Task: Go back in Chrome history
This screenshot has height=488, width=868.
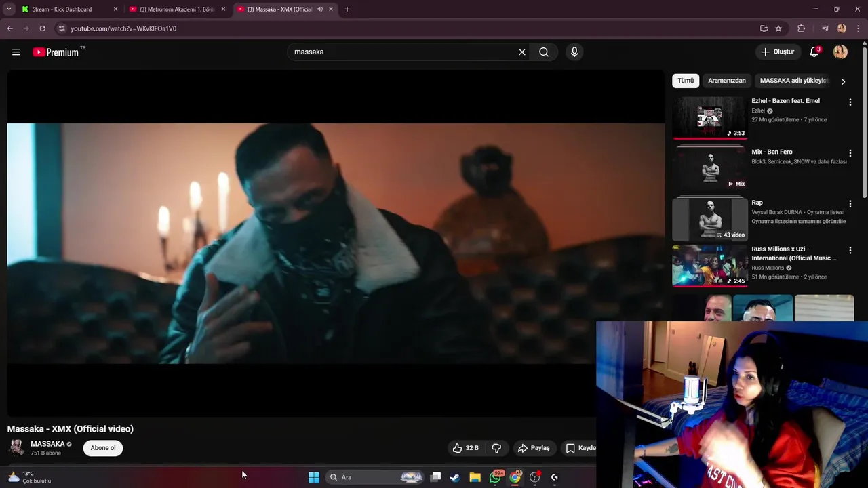Action: [x=9, y=28]
